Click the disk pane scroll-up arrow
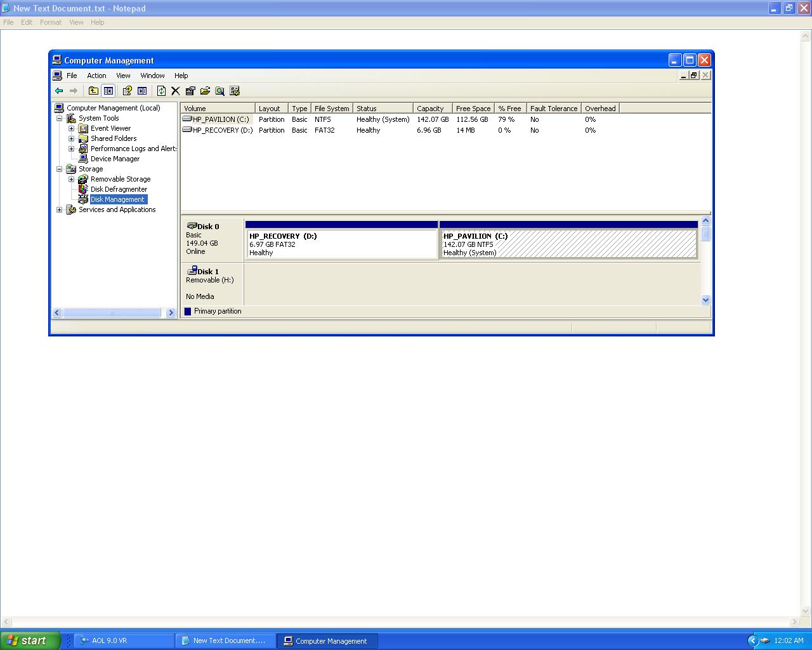 tap(705, 221)
